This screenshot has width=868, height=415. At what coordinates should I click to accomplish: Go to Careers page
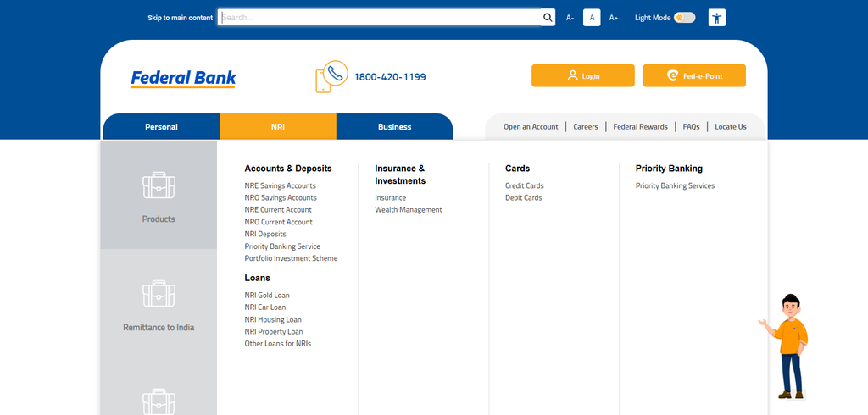[x=586, y=127]
